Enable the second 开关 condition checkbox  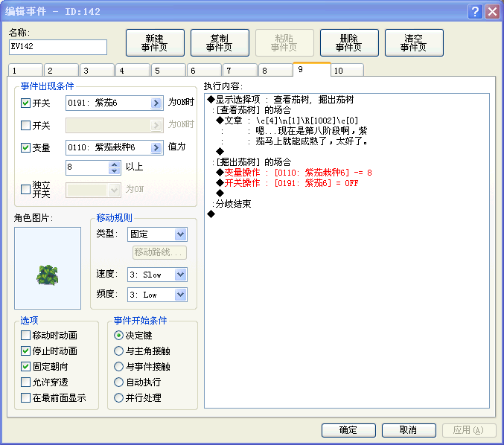(x=25, y=125)
